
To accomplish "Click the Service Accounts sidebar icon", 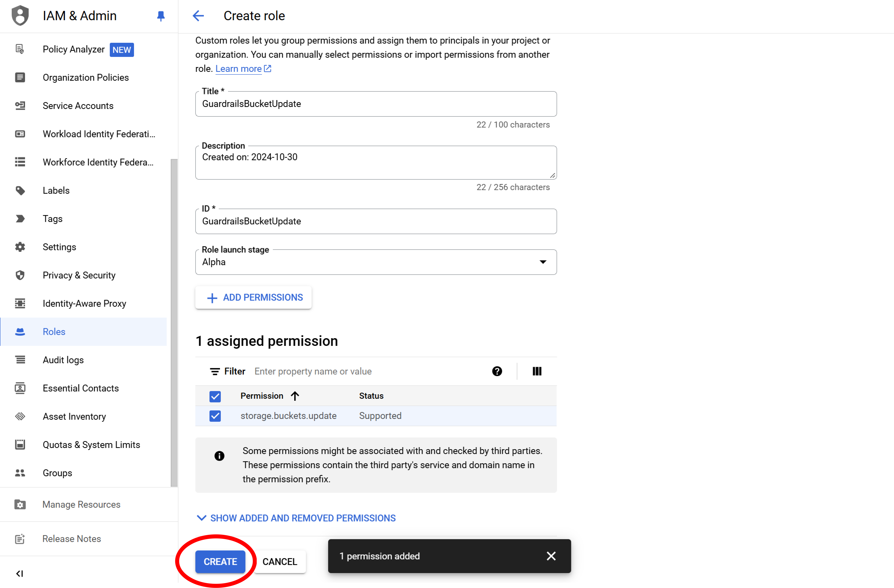I will click(x=20, y=106).
